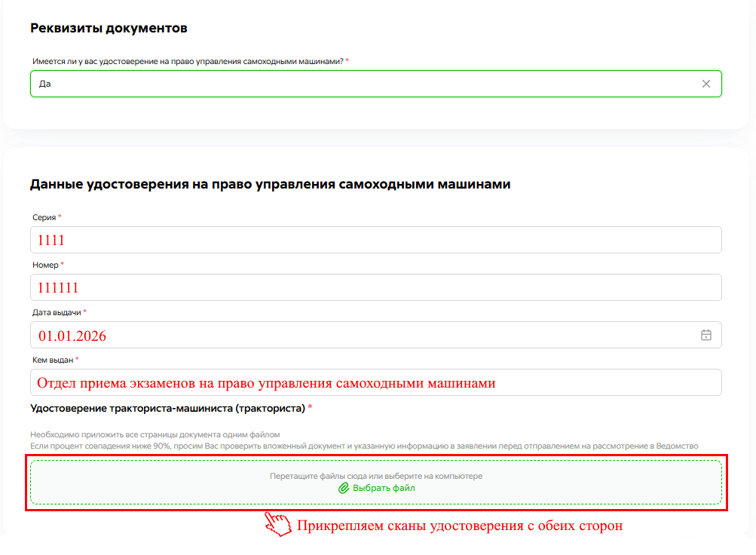Click the question label above the "Да" dropdown
The image size is (756, 555).
[x=188, y=61]
